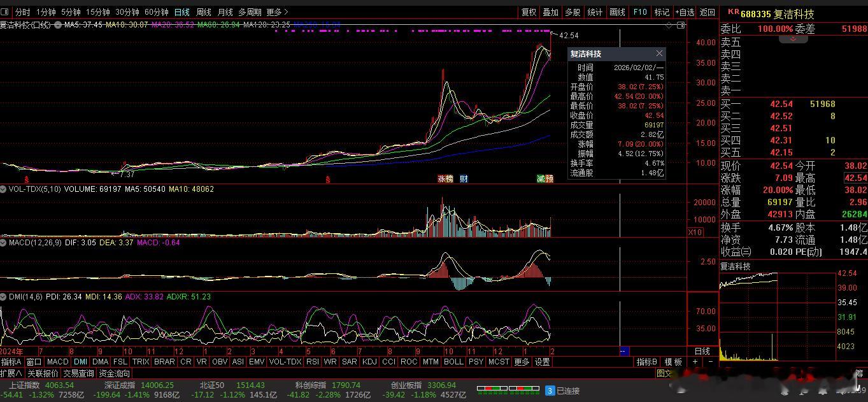Click the 返回 button
The width and height of the screenshot is (868, 402).
[708, 12]
